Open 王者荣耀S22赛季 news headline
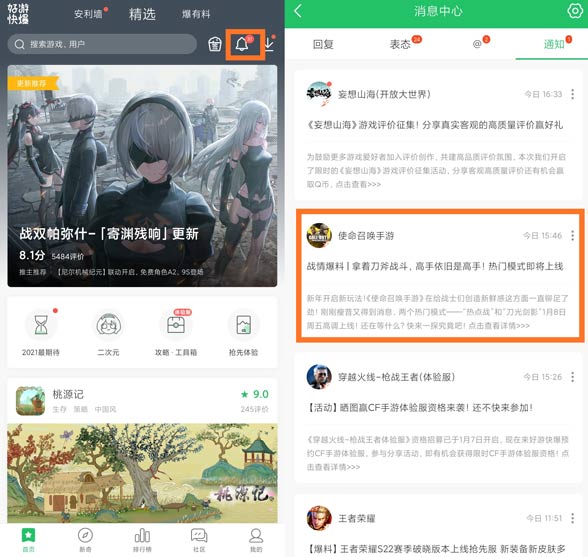This screenshot has height=557, width=588. pyautogui.click(x=436, y=549)
